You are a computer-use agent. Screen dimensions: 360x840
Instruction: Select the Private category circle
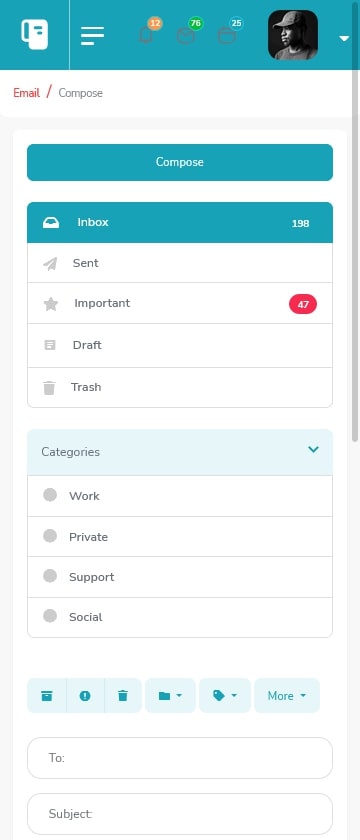pyautogui.click(x=50, y=536)
